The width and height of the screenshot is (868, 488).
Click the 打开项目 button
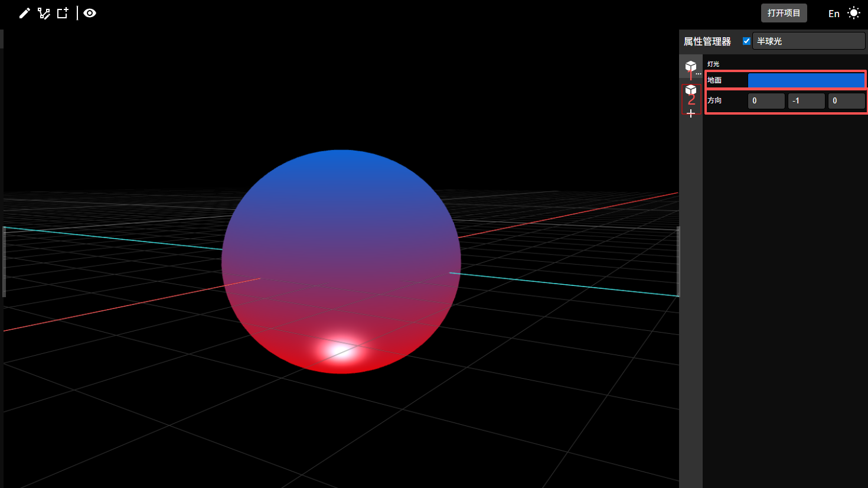click(x=784, y=13)
